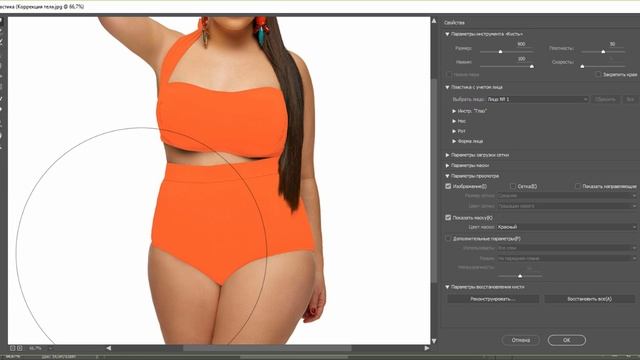This screenshot has height=360, width=640.
Task: Expand the Load Mesh Options section
Action: (x=447, y=155)
